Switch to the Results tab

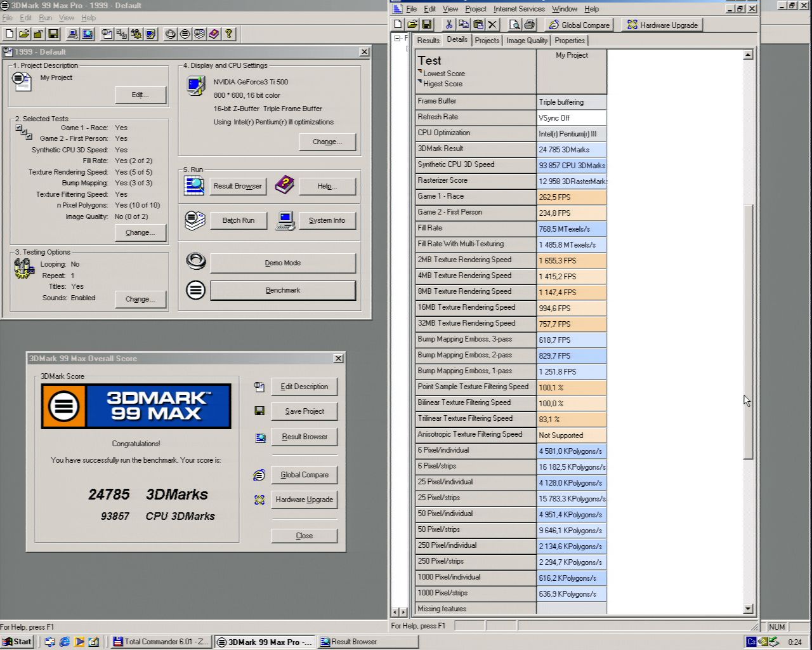pos(428,40)
